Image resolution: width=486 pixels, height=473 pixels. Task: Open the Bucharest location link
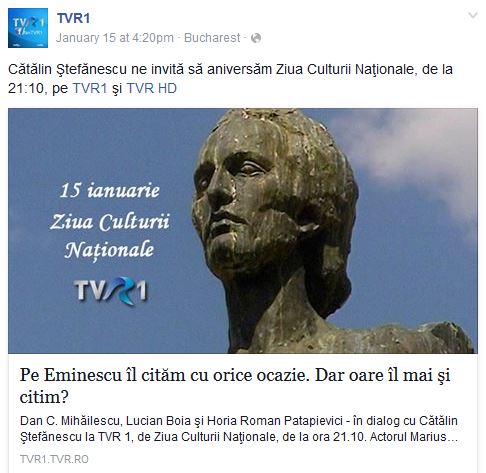coord(212,38)
